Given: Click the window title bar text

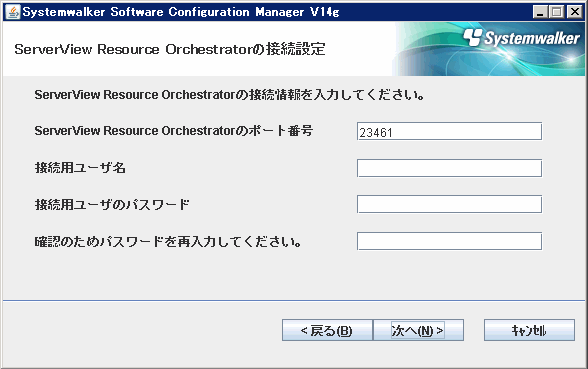Looking at the screenshot, I should point(181,12).
